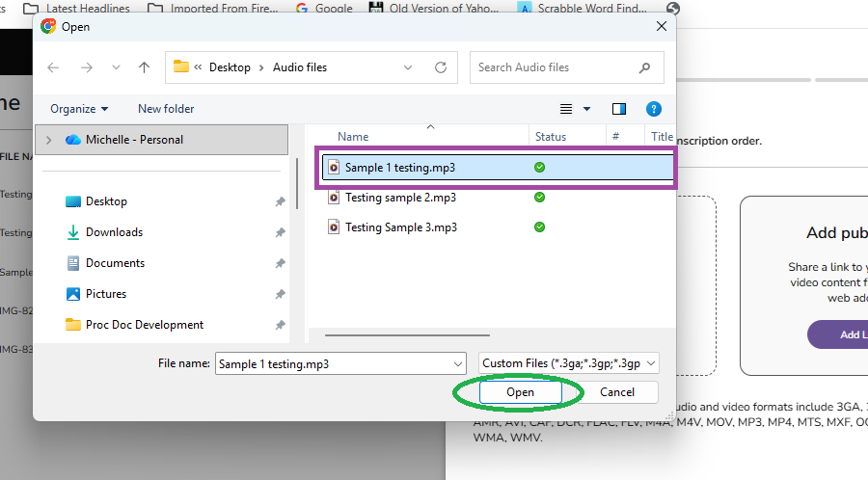This screenshot has height=480, width=868.
Task: Select Michelle - Personal OneDrive
Action: (x=162, y=140)
